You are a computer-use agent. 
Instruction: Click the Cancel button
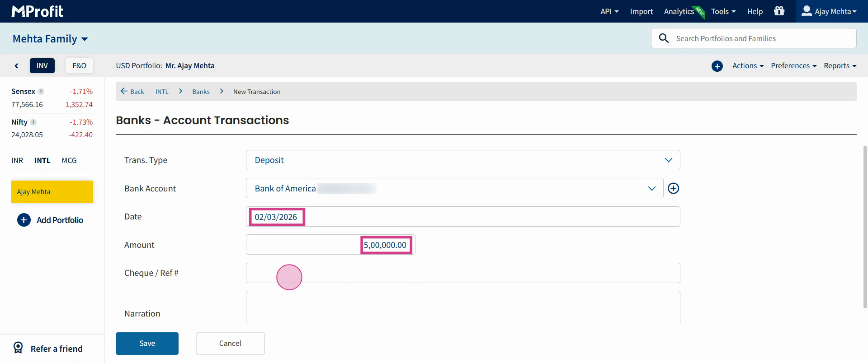click(x=230, y=344)
